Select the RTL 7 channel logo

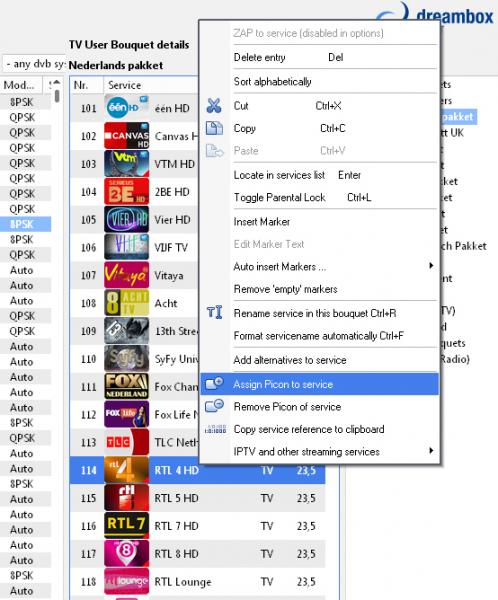(x=126, y=526)
